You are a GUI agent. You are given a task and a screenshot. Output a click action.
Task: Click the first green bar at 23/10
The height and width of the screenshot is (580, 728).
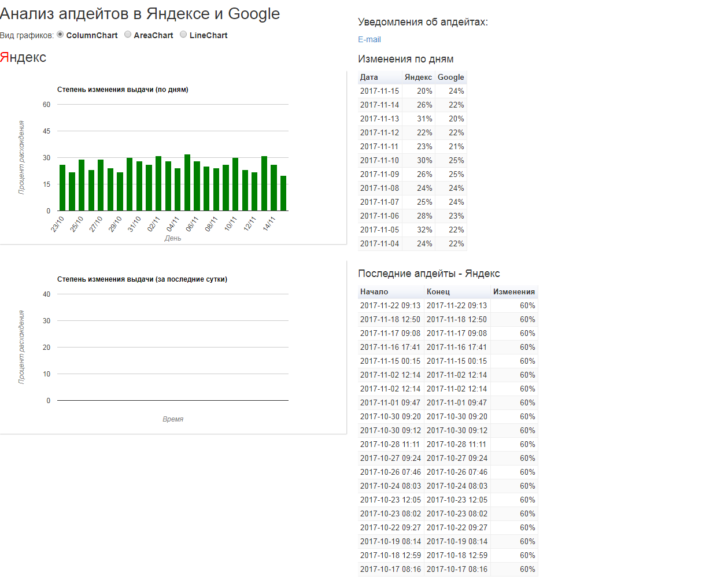click(x=62, y=188)
